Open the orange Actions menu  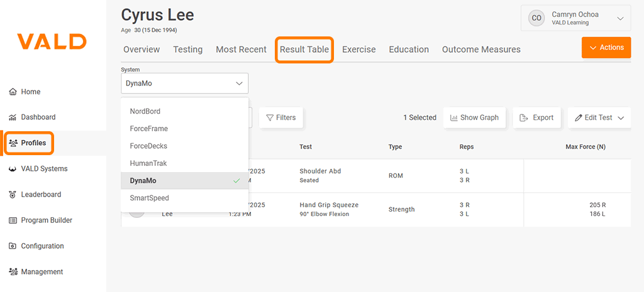pyautogui.click(x=606, y=48)
